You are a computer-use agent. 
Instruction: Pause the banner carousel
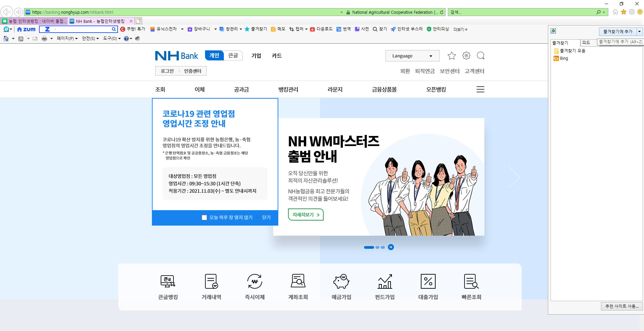click(x=391, y=247)
